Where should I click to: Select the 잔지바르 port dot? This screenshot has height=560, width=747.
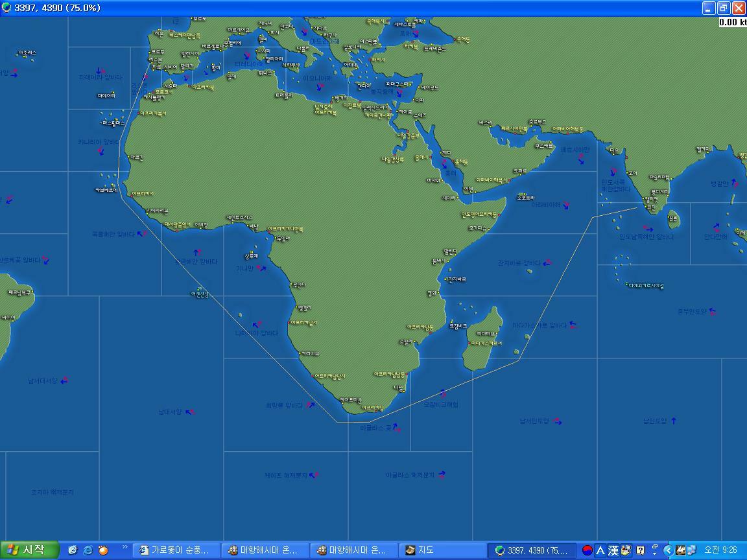[445, 280]
